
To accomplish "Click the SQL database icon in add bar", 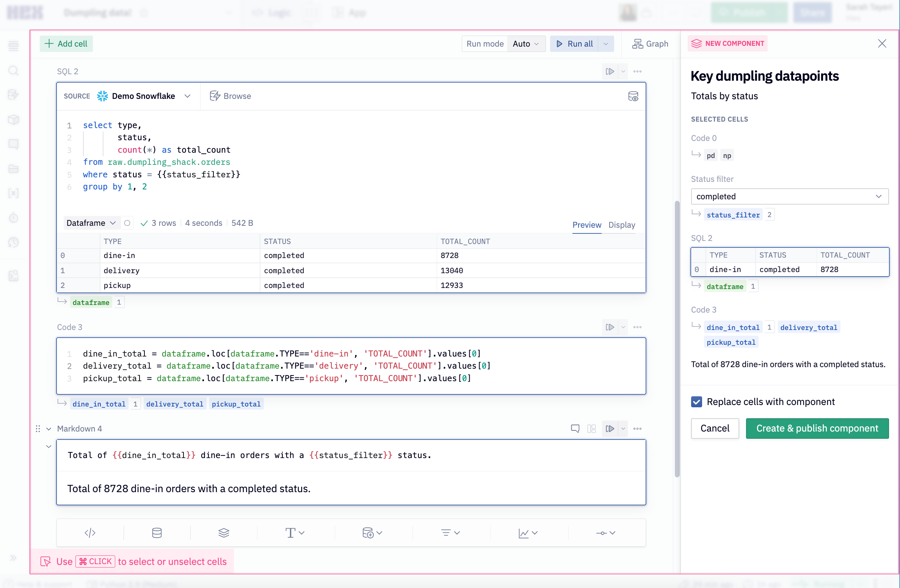I will click(x=157, y=533).
